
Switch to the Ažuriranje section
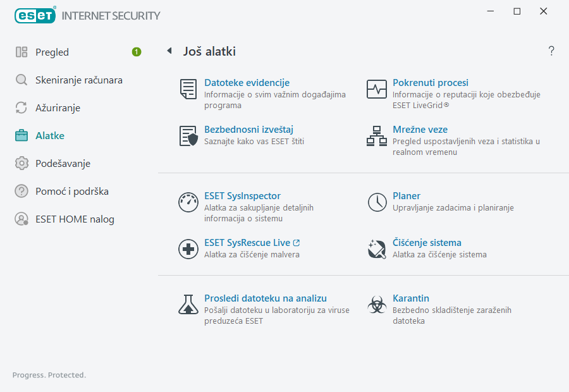click(x=58, y=108)
